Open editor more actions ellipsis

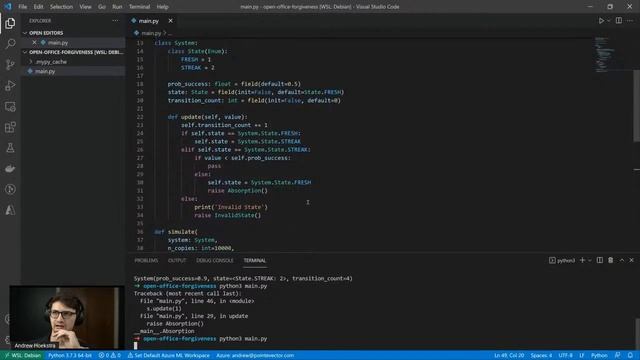coord(630,20)
